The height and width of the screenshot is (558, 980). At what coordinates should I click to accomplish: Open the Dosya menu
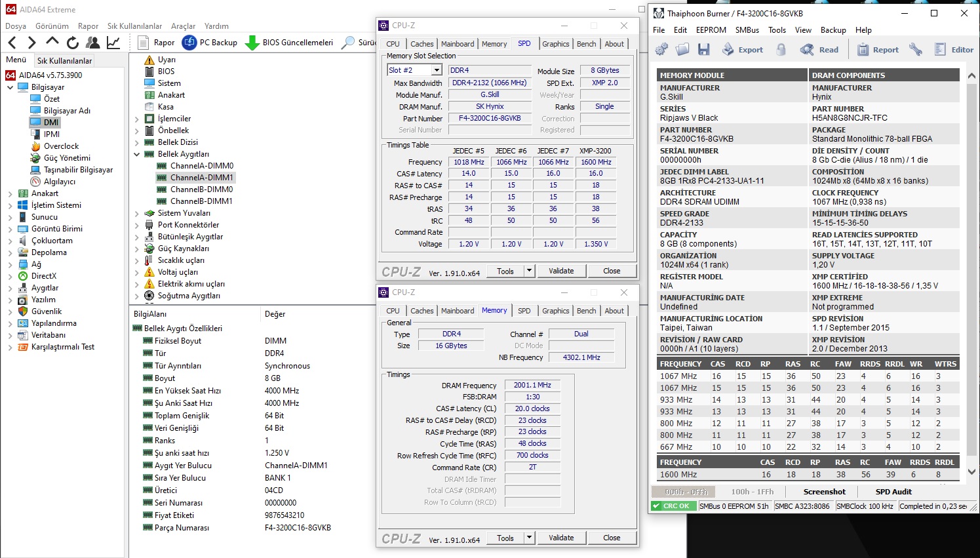[x=16, y=26]
